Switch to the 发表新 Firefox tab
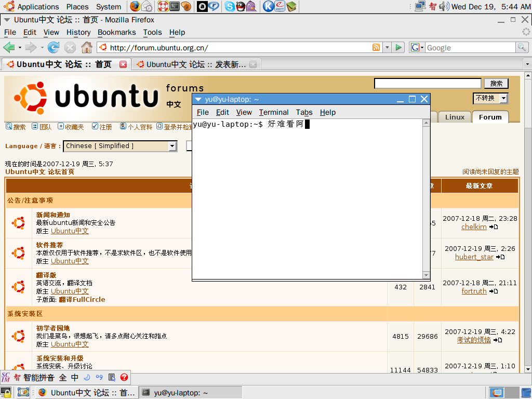Viewport: 532px width, 399px height. pos(196,64)
